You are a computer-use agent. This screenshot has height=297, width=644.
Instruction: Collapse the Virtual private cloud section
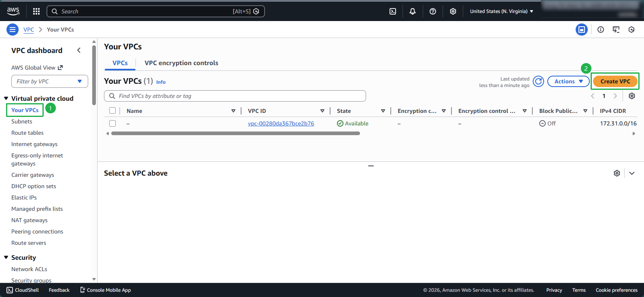pos(6,98)
